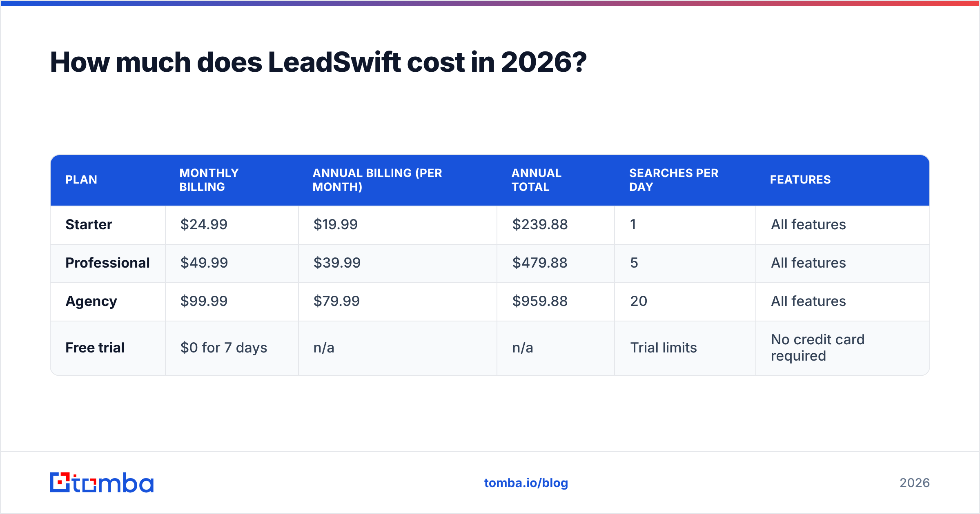Click "All features" in the Agency row
Viewport: 980px width, 514px height.
pyautogui.click(x=808, y=301)
